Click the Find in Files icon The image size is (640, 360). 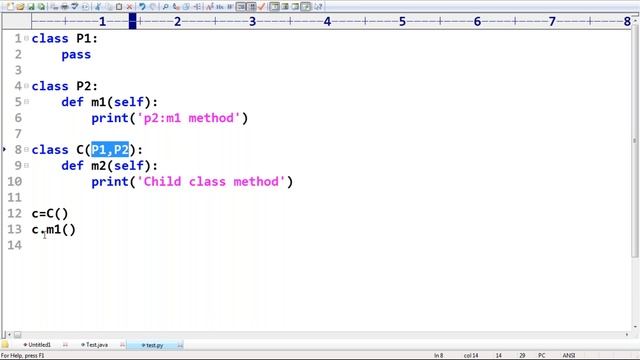[186, 7]
